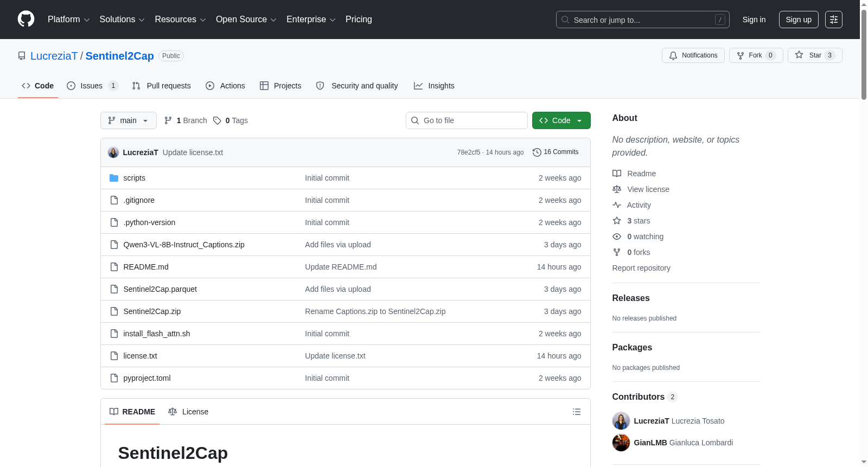Open the Security and quality tab
868x467 pixels.
click(x=357, y=86)
